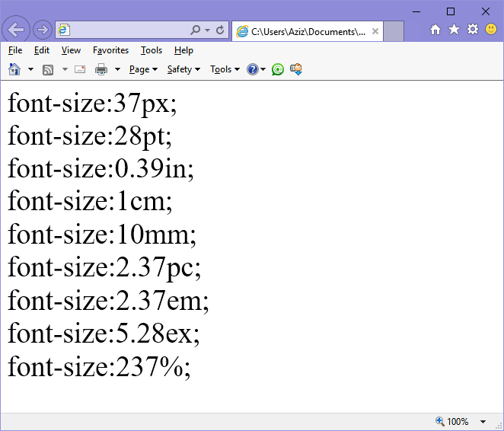The width and height of the screenshot is (504, 431).
Task: Click the text font-size:237%;
Action: [x=99, y=367]
